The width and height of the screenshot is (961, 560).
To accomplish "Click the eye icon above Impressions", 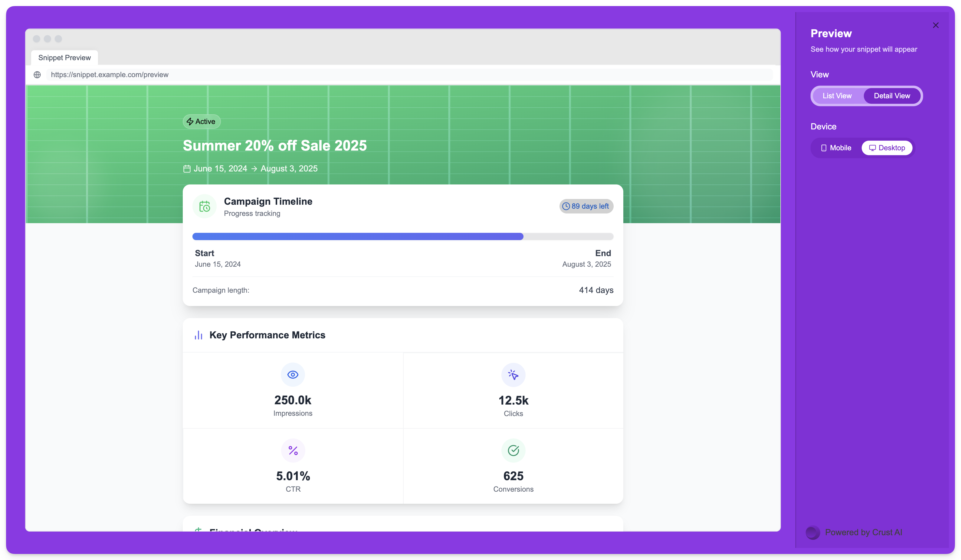I will tap(293, 374).
